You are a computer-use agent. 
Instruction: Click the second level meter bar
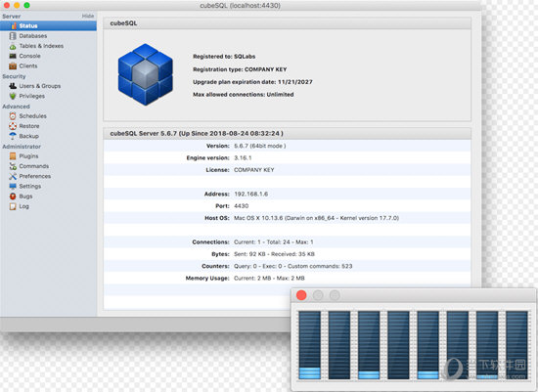tap(339, 345)
